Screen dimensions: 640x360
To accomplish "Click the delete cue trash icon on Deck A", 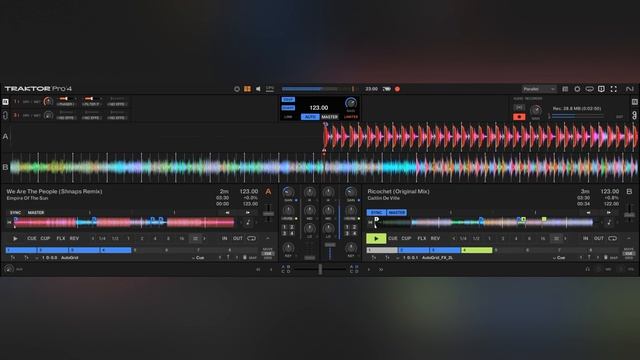I will [245, 258].
